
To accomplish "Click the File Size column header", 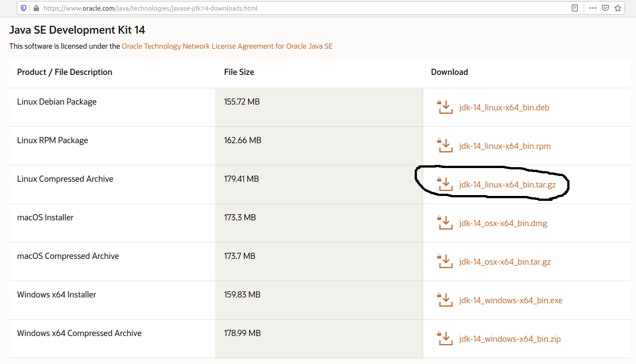I will [239, 72].
